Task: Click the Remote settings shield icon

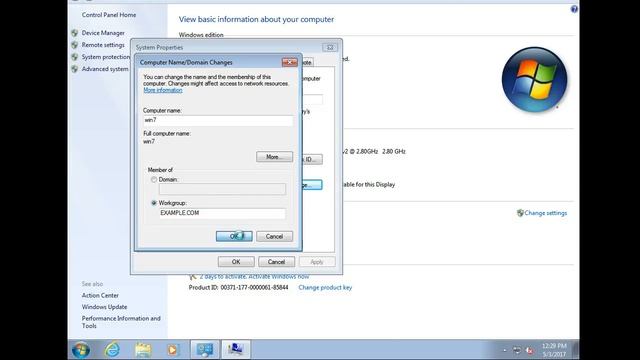Action: [75, 45]
